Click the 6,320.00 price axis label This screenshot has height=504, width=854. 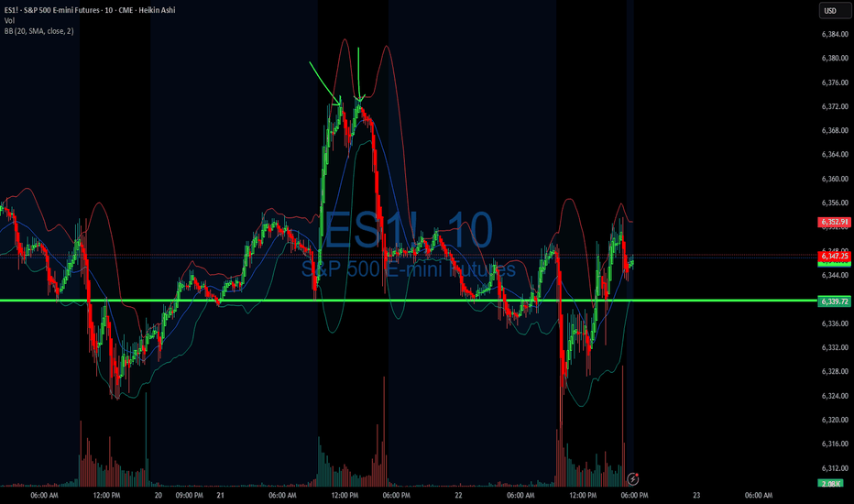coord(835,420)
